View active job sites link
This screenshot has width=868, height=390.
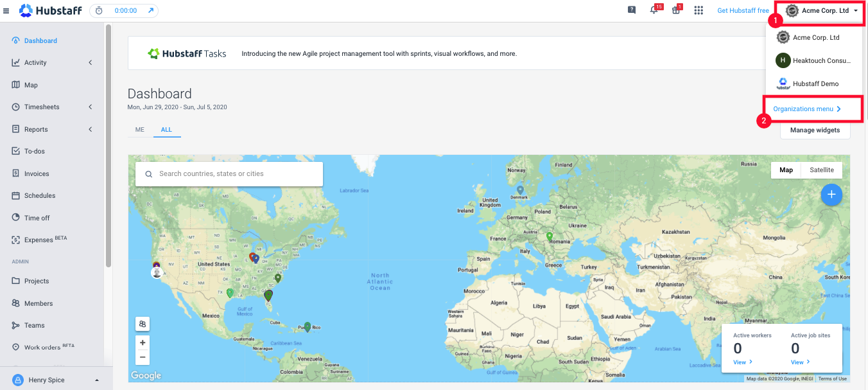800,362
